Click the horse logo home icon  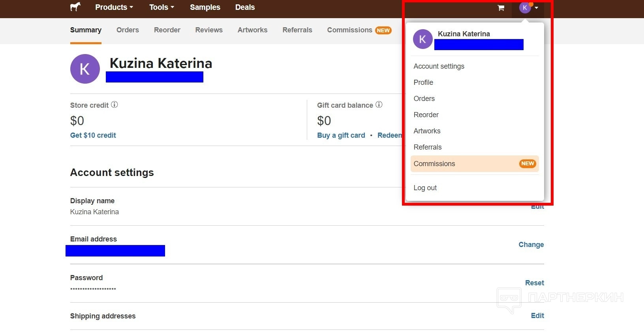(75, 7)
